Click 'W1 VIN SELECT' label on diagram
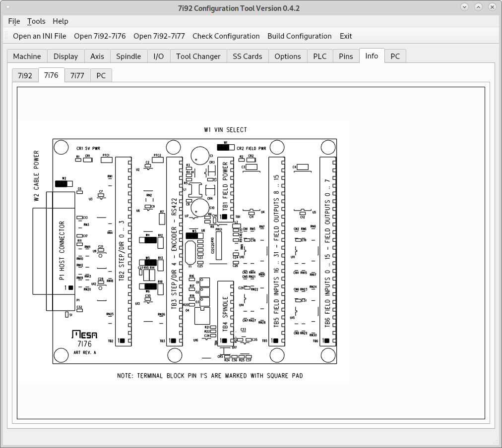This screenshot has height=448, width=502. (x=225, y=130)
